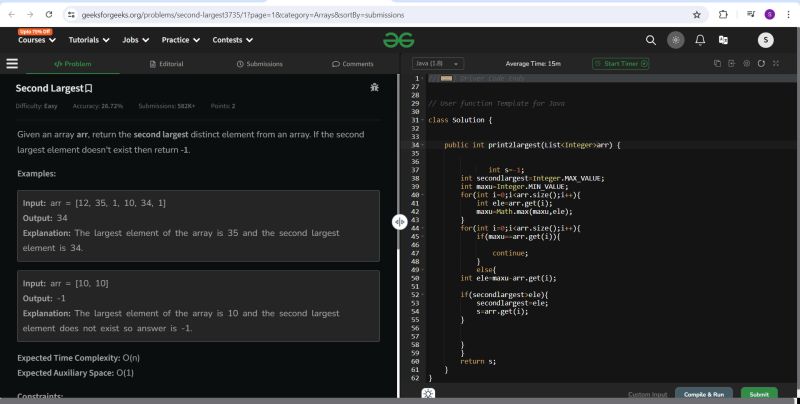Switch to the Comments tab
The height and width of the screenshot is (404, 800).
tap(353, 64)
